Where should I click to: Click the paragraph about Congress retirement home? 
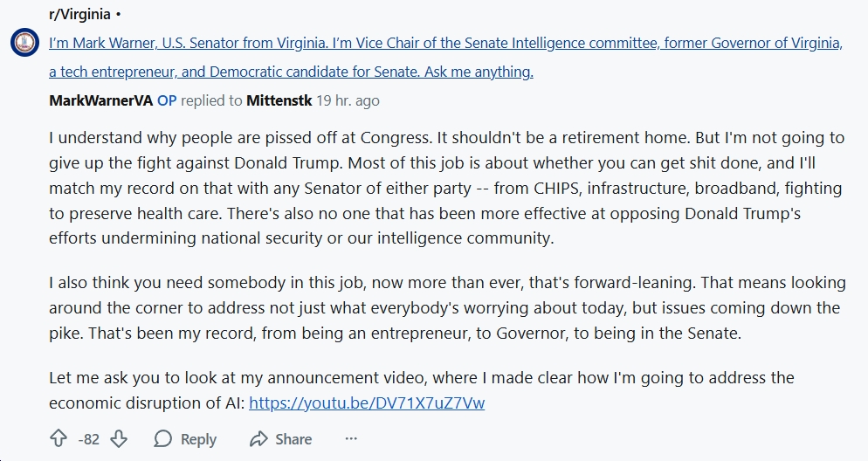pyautogui.click(x=437, y=188)
